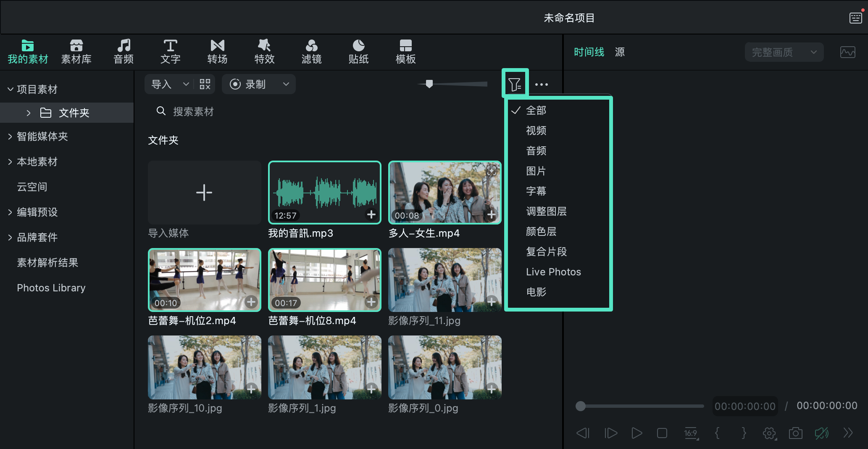The height and width of the screenshot is (449, 868).
Task: Expand the 文件夹 folder tree item
Action: tap(29, 113)
